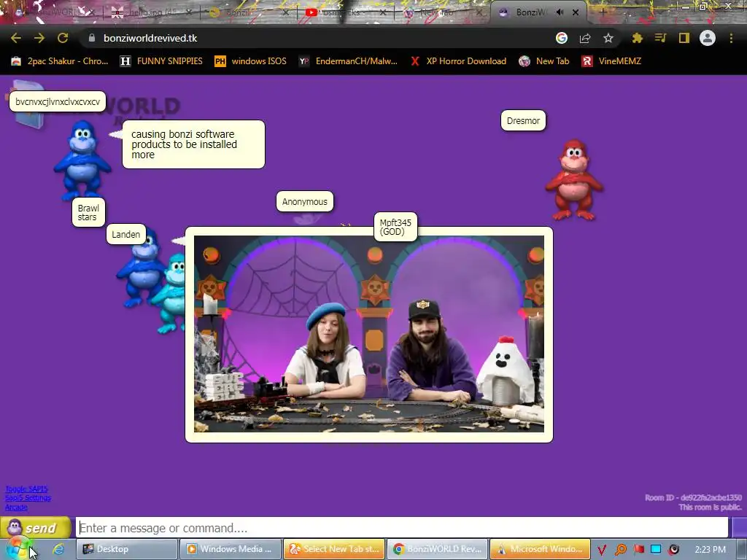Viewport: 747px width, 560px height.
Task: Switch to the hello.jpg tab
Action: point(152,12)
